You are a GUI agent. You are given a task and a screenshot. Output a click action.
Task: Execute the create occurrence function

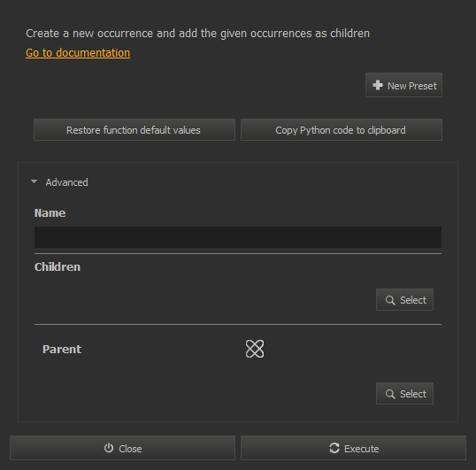point(353,448)
